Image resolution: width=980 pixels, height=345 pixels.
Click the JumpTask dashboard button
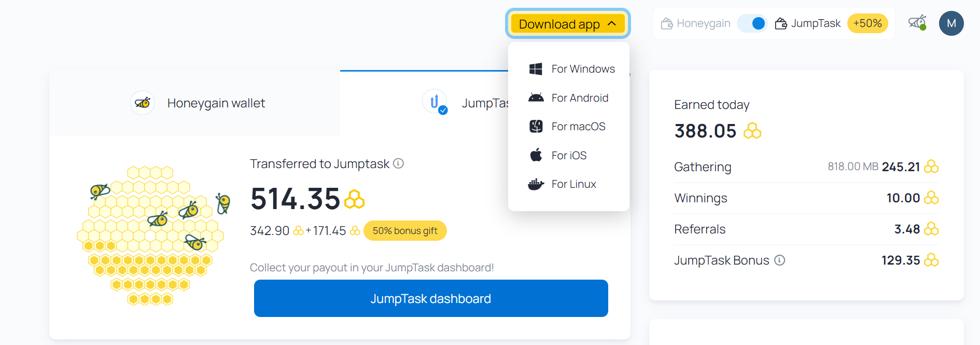pyautogui.click(x=431, y=298)
